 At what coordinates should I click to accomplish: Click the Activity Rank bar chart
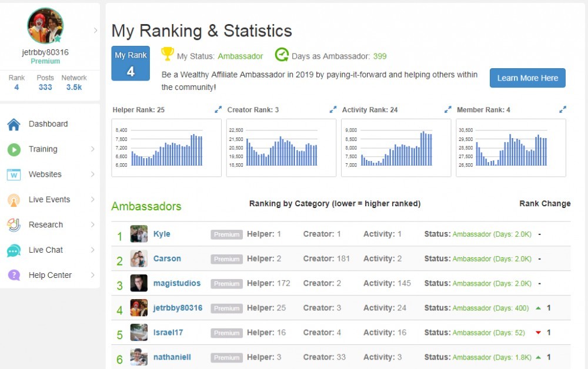[x=396, y=147]
